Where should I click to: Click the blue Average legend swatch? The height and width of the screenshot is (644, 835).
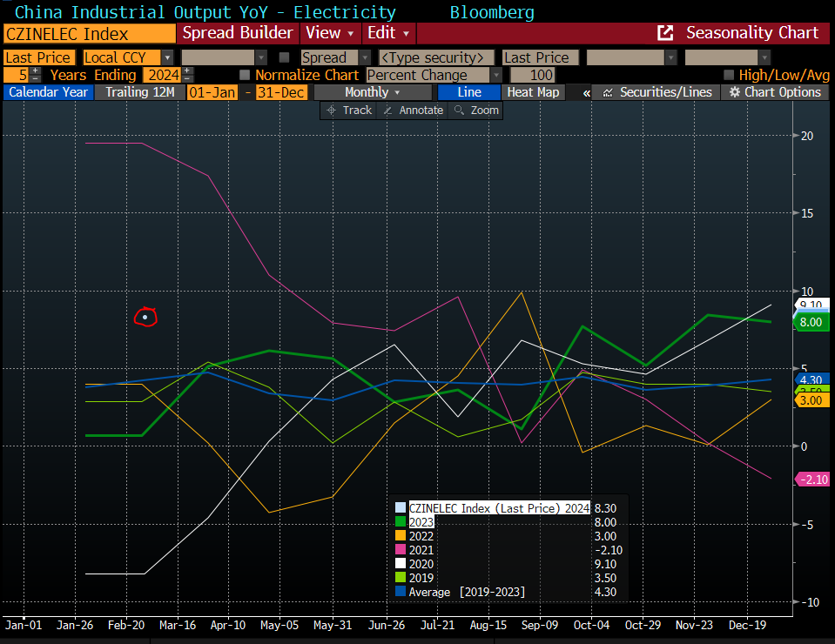(401, 591)
